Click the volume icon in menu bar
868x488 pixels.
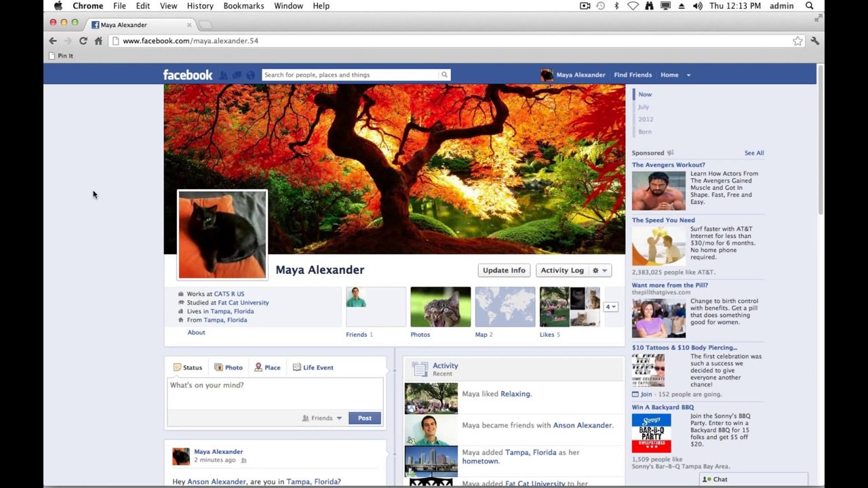(698, 5)
